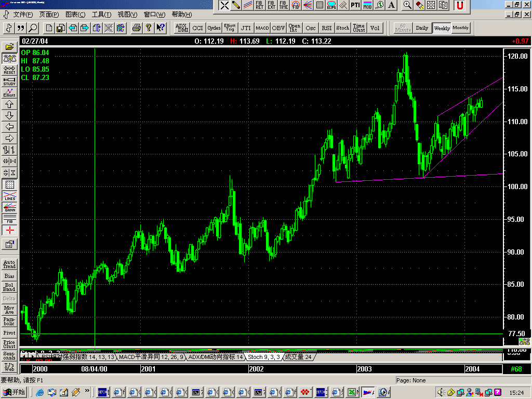
Task: Go to previous page arrow
Action: 73,28
